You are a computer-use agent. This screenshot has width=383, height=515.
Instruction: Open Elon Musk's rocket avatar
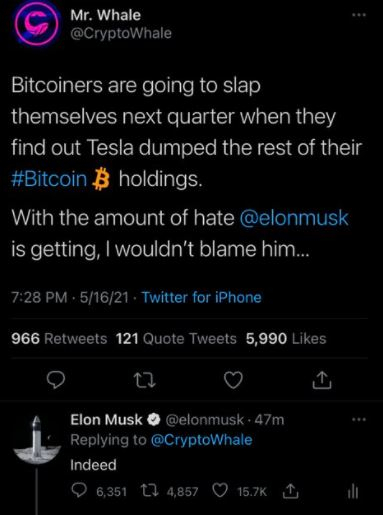[37, 440]
